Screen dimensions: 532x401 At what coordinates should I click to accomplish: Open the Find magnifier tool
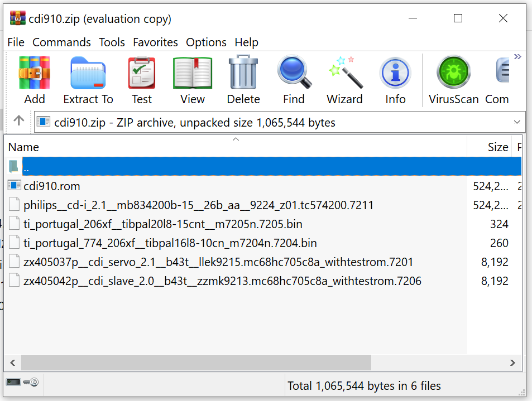[x=294, y=72]
